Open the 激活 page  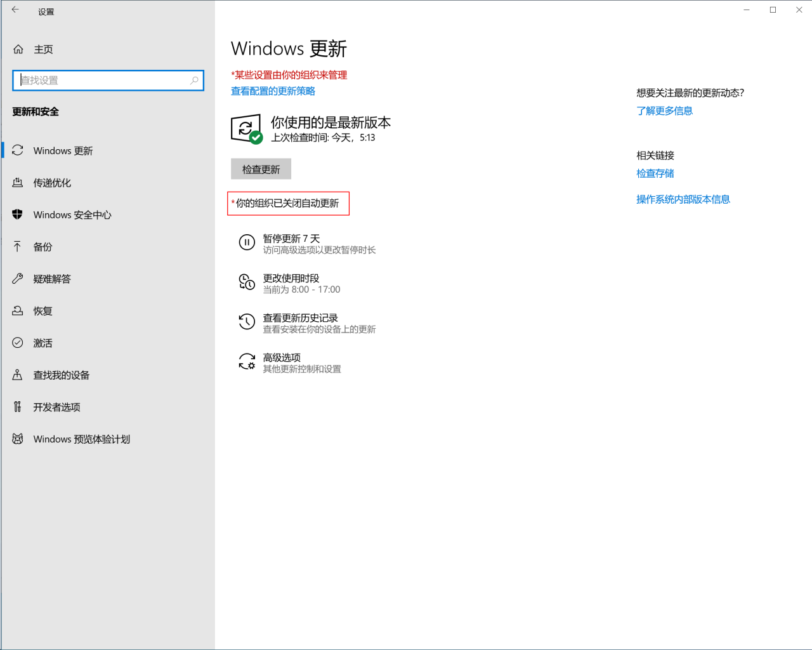click(x=108, y=343)
